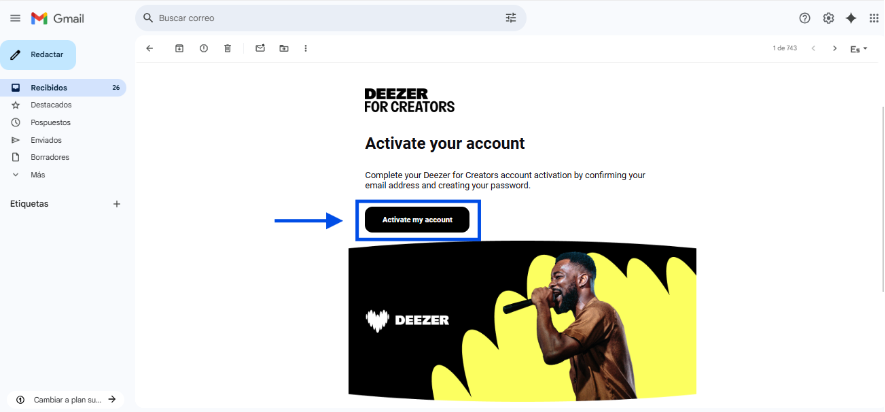Open more options three-dot menu

point(305,49)
